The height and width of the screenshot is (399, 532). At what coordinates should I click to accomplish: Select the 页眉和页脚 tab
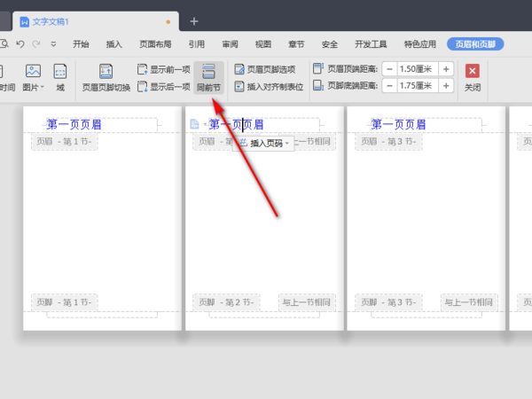coord(475,44)
